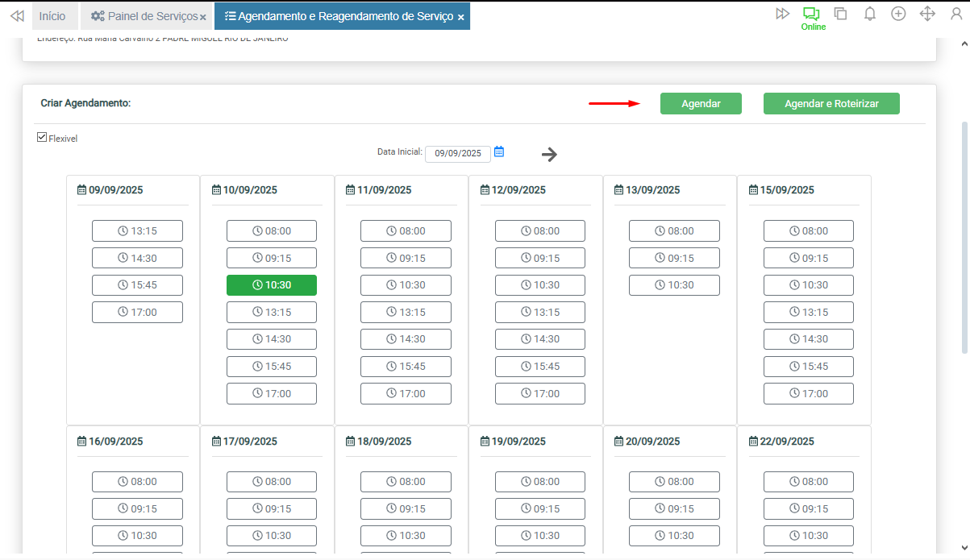Click the plus circle icon

(x=898, y=14)
